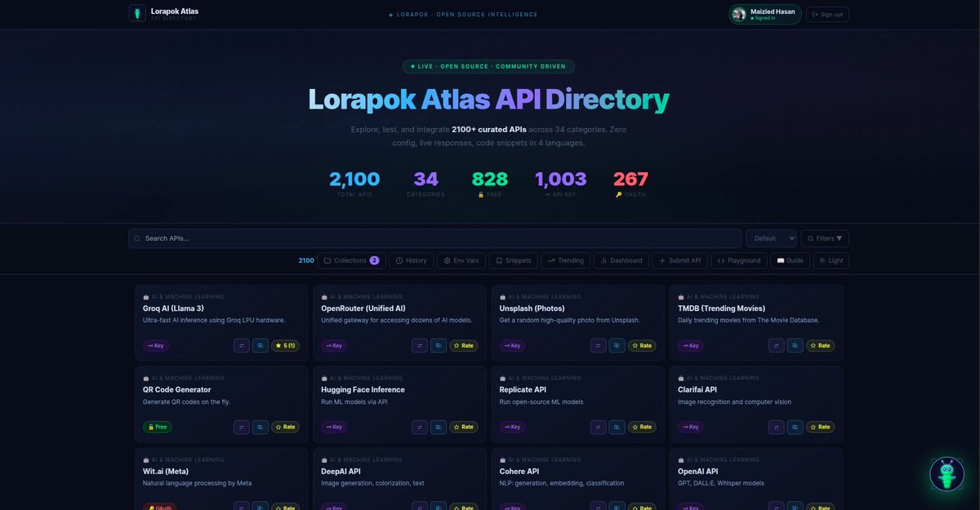Click the purple arrows icon on Unsplash card
Image resolution: width=980 pixels, height=510 pixels.
tap(598, 345)
